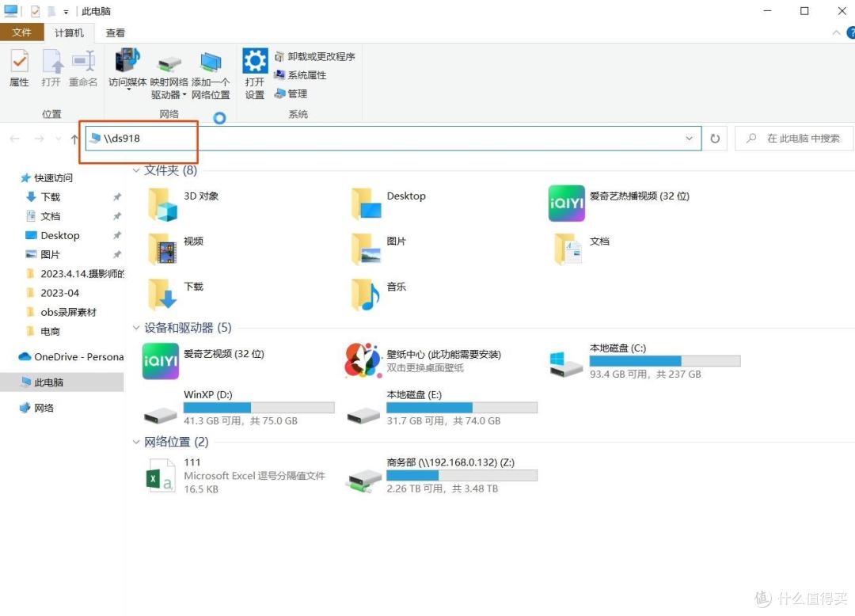
Task: Select 爱奇艺热播视频 (32 位) icon
Action: tap(567, 203)
